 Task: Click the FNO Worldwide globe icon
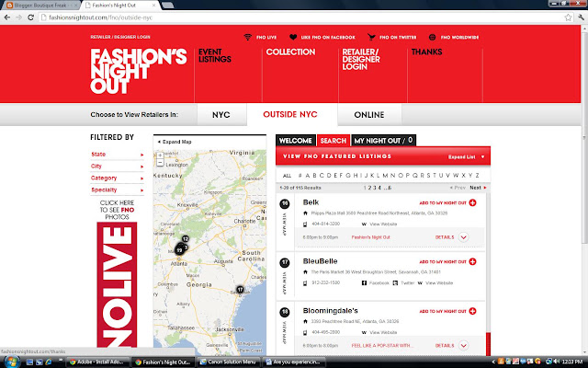click(433, 37)
